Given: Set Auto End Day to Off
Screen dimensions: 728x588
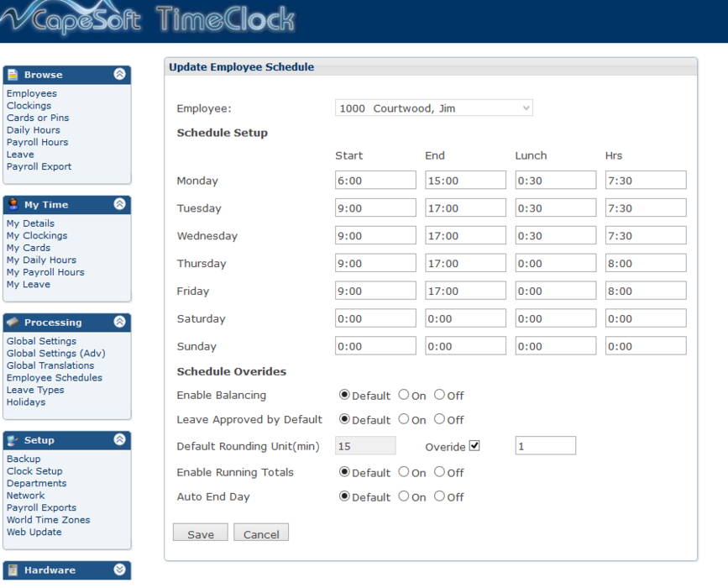Looking at the screenshot, I should tap(439, 496).
